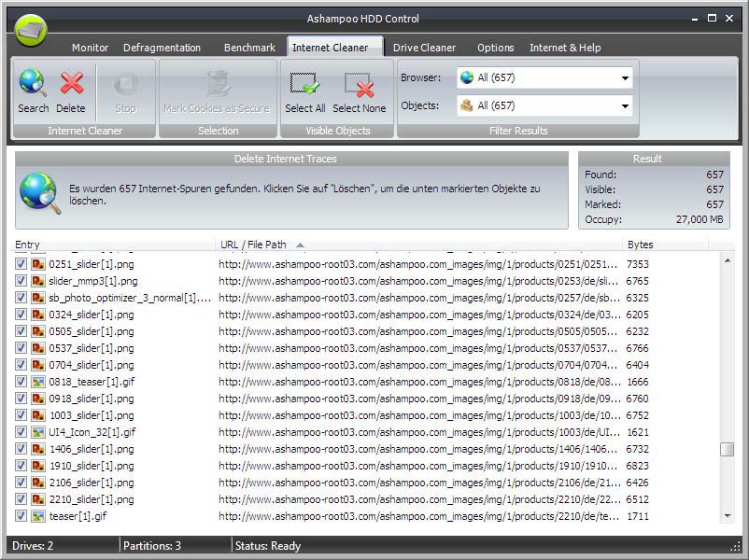Screen dimensions: 749x560
Task: Click globe magnifier icon in Delete Internet Traces
Action: click(x=40, y=193)
